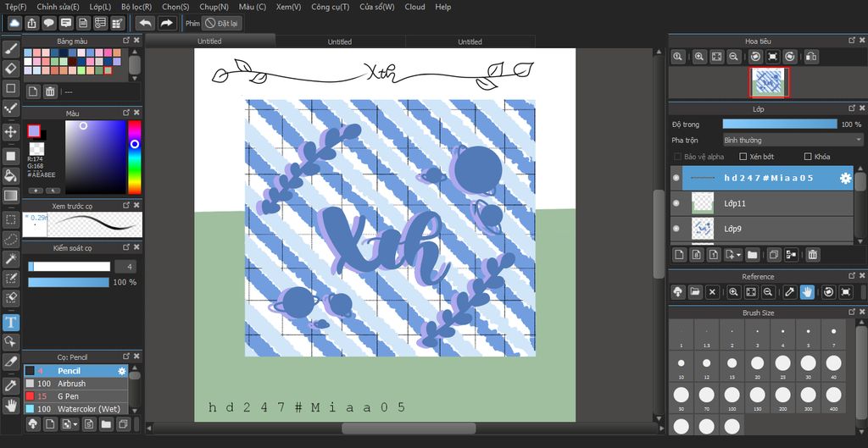The height and width of the screenshot is (448, 868).
Task: Adjust the Độ trong opacity slider
Action: pyautogui.click(x=780, y=124)
